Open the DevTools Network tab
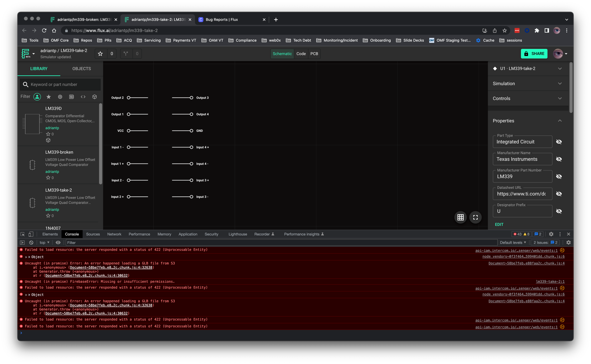This screenshot has width=591, height=364. pyautogui.click(x=114, y=234)
